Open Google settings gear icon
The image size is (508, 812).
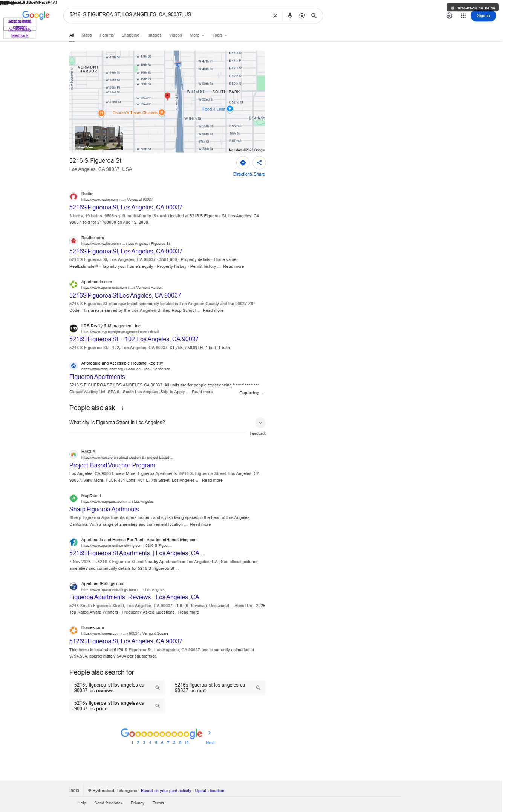tap(449, 16)
